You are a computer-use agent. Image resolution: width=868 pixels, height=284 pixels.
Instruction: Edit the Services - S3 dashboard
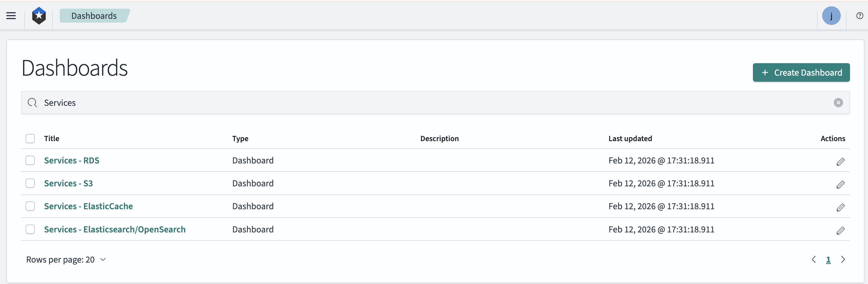(841, 185)
